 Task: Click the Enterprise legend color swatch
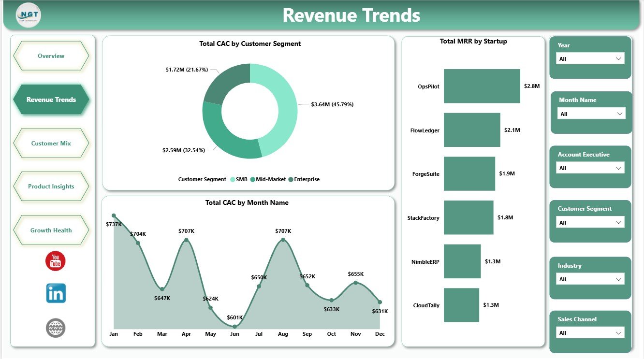pos(291,179)
